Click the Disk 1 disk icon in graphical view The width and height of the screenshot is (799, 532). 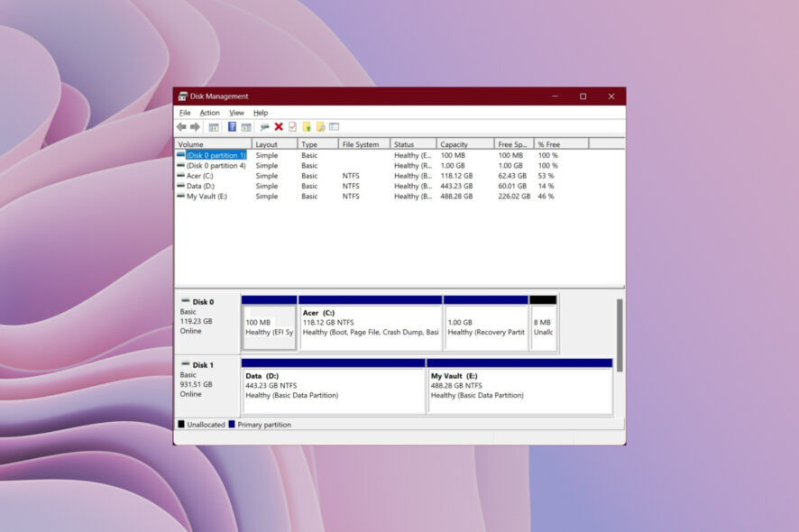tap(186, 364)
